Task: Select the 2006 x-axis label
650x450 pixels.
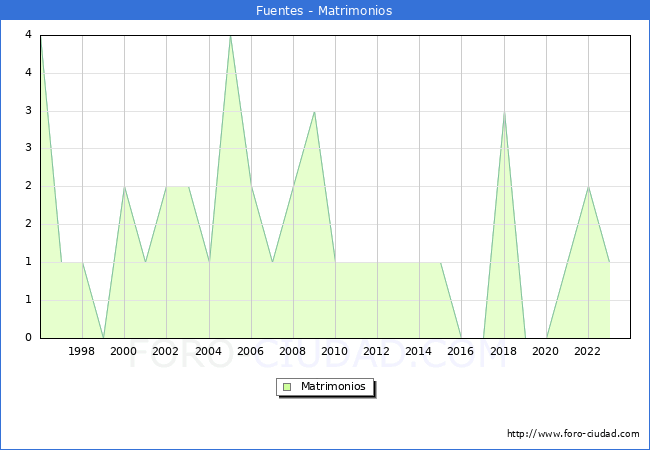Action: tap(250, 351)
